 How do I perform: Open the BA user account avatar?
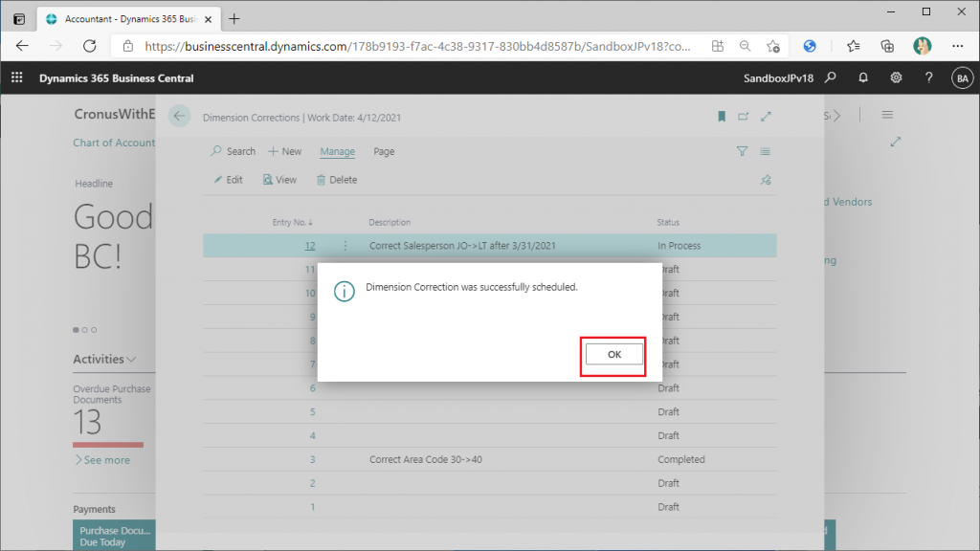point(962,78)
